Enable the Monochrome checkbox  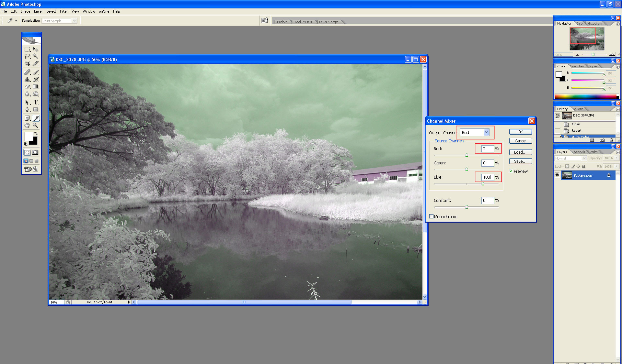pyautogui.click(x=431, y=216)
